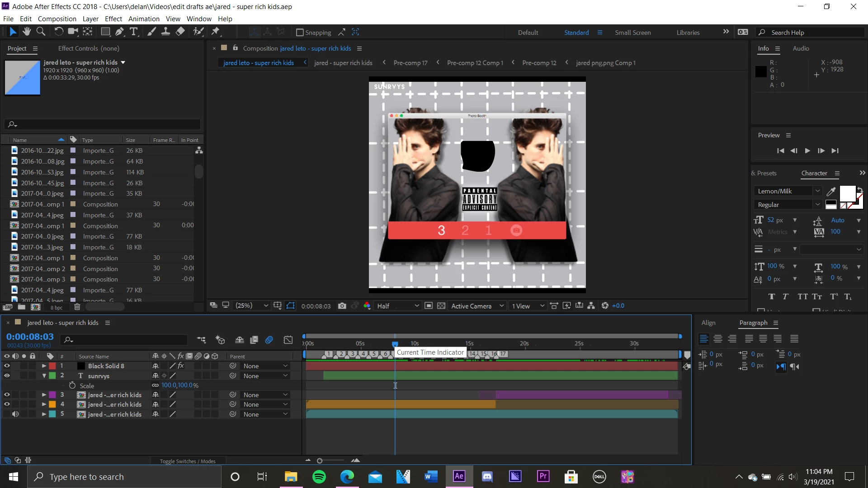Select the Pen tool
The height and width of the screenshot is (488, 868).
(x=119, y=32)
